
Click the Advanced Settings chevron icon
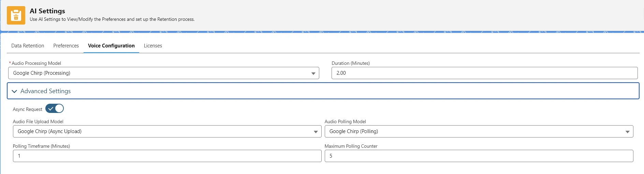14,91
